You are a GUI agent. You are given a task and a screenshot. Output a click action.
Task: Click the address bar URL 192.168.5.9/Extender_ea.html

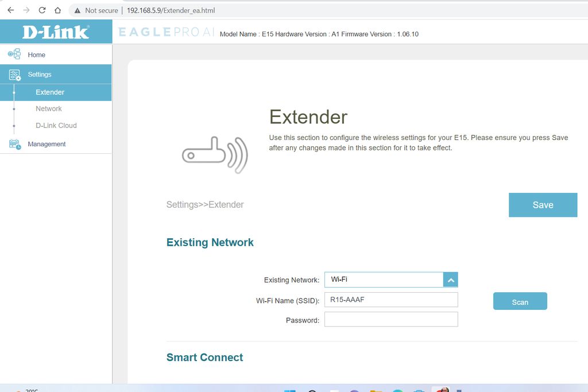click(171, 10)
